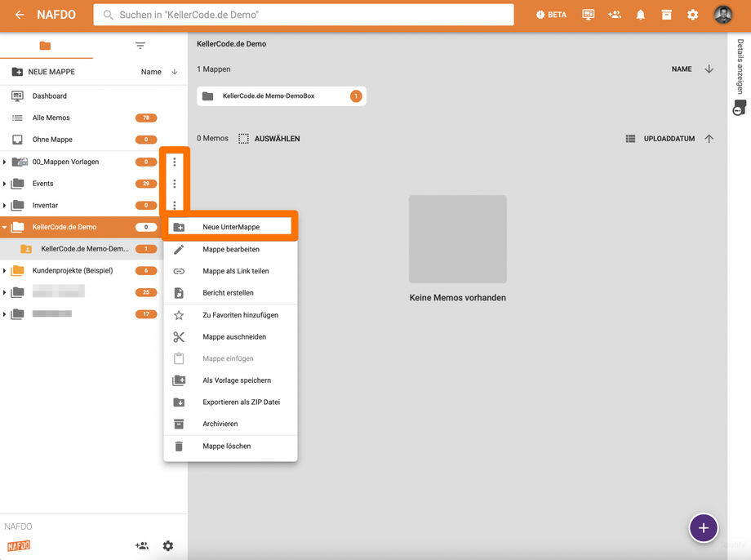Switch the list view layout icon

[x=630, y=139]
